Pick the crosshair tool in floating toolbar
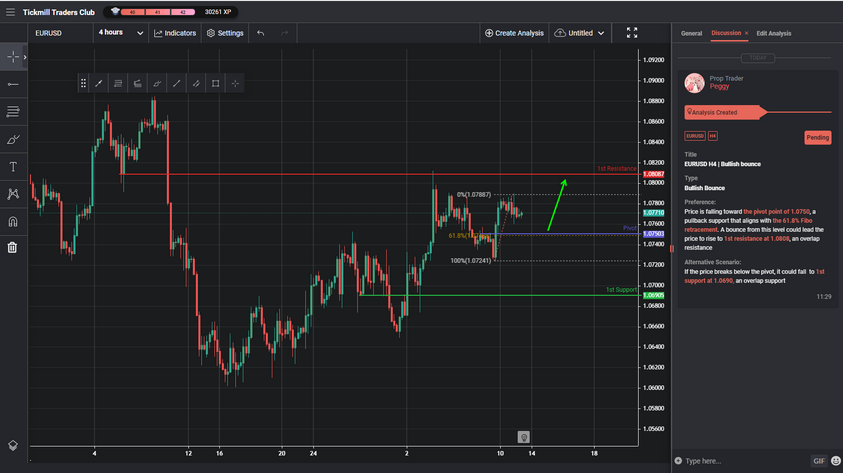Image resolution: width=843 pixels, height=474 pixels. pyautogui.click(x=235, y=83)
